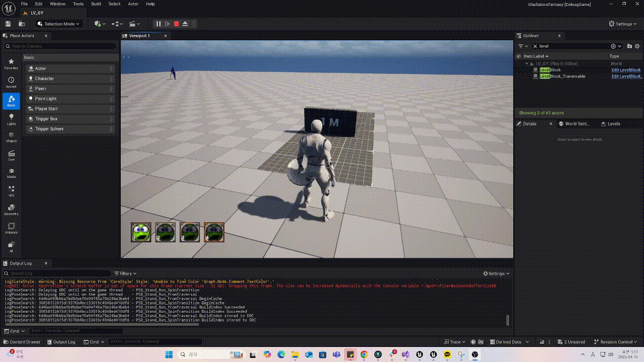The image size is (644, 362).
Task: Open the Trace dropdown in the status bar
Action: 455,342
